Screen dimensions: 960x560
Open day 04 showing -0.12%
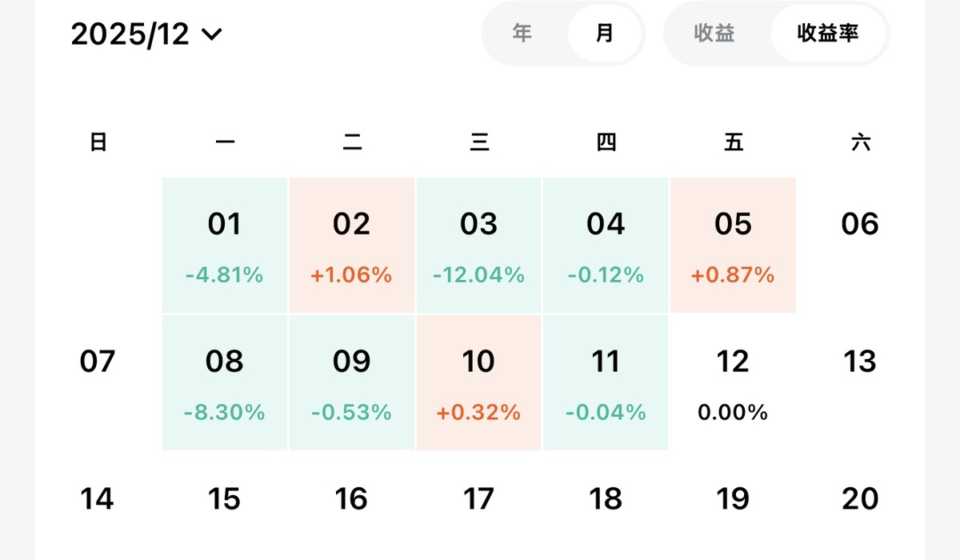[x=606, y=245]
